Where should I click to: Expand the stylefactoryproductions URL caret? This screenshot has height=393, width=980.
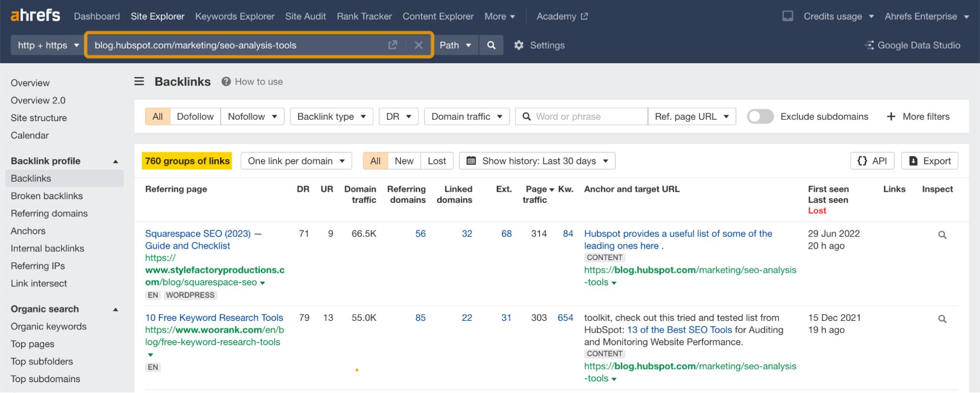(262, 283)
